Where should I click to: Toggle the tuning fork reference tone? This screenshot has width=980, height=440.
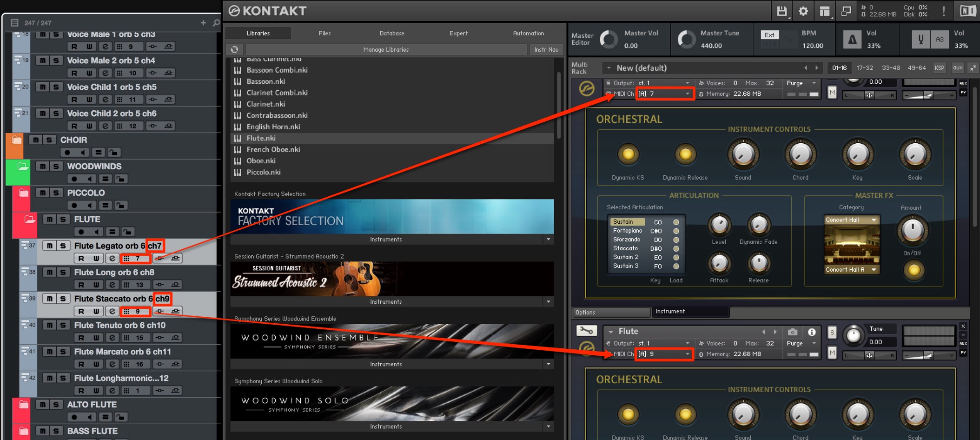(x=920, y=40)
